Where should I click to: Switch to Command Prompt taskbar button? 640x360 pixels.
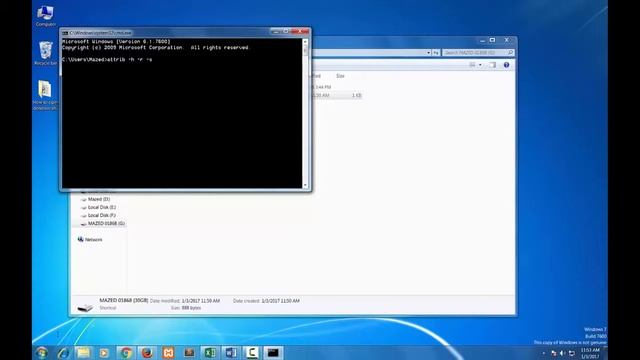pos(273,353)
